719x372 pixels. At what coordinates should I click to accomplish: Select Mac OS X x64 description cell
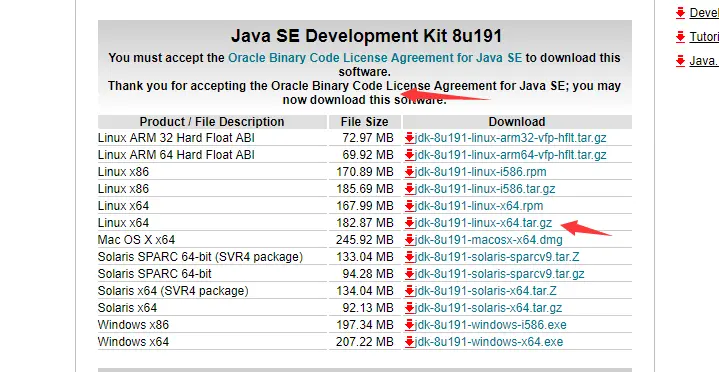136,239
